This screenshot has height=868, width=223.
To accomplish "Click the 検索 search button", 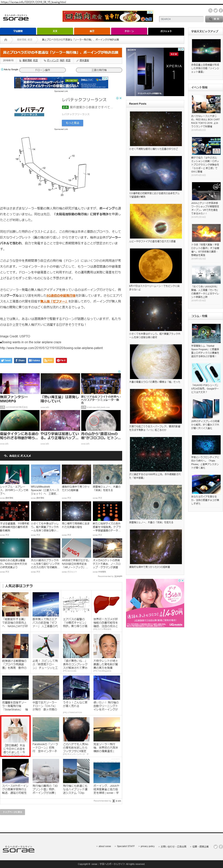I will [x=214, y=19].
